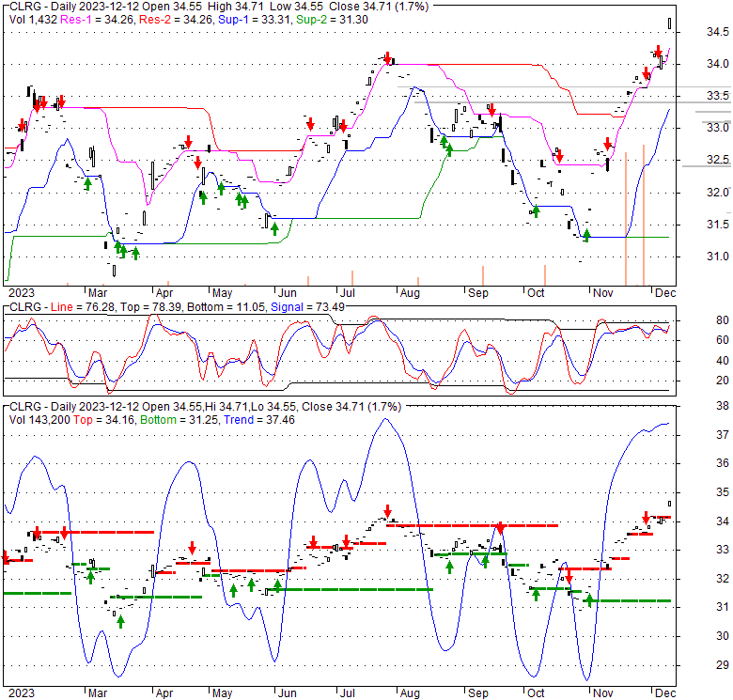Select the 'Sup-2 = 31.30' green legend label
The height and width of the screenshot is (700, 733).
[332, 20]
